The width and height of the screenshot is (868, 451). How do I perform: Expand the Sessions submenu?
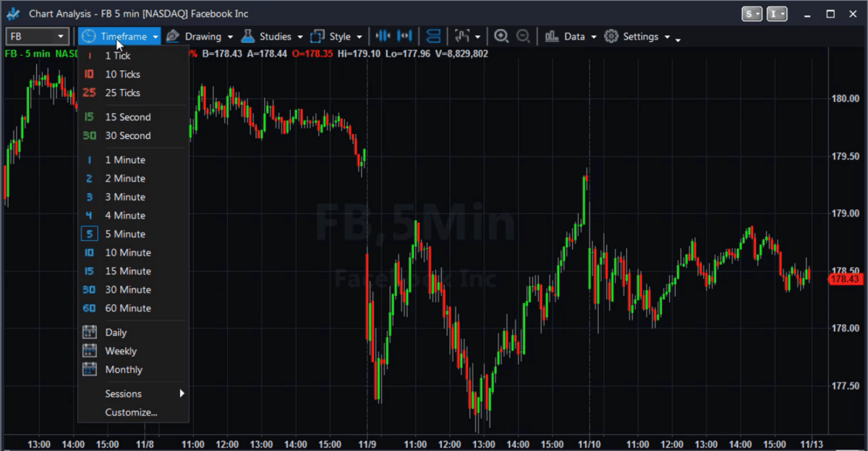pos(133,394)
